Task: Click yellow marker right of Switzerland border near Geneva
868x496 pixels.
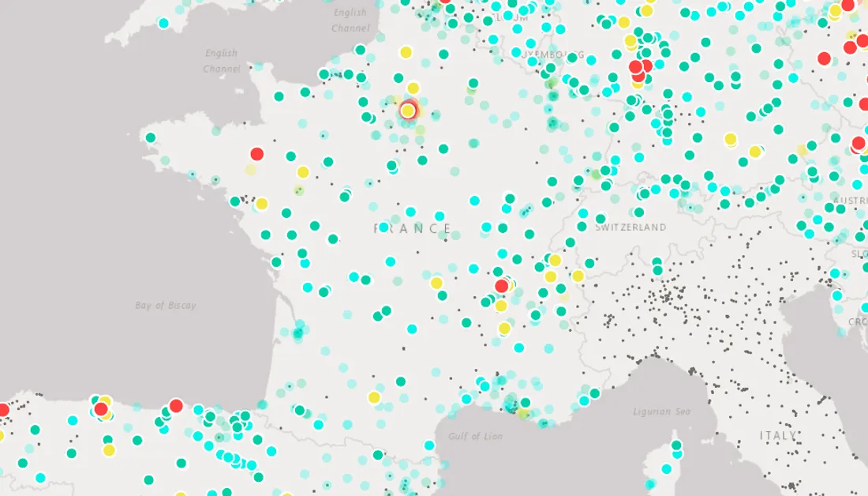Action: click(x=578, y=276)
